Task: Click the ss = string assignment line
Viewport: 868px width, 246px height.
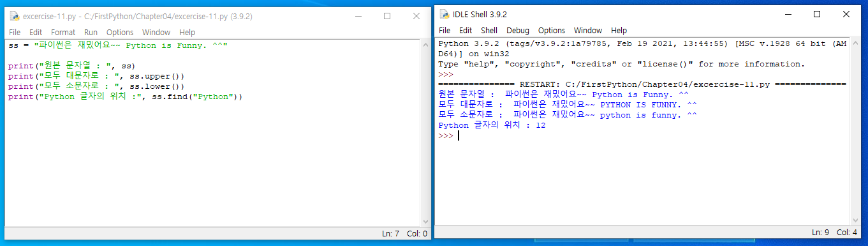Action: tap(118, 45)
